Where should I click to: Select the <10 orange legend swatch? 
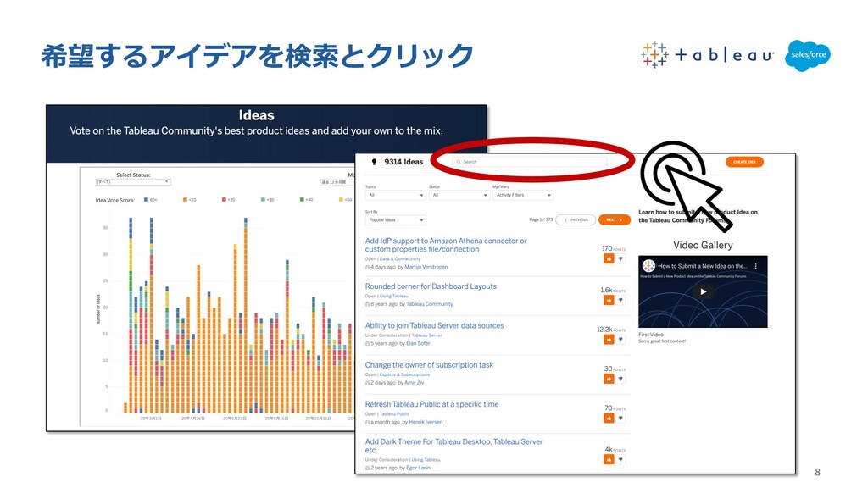185,199
